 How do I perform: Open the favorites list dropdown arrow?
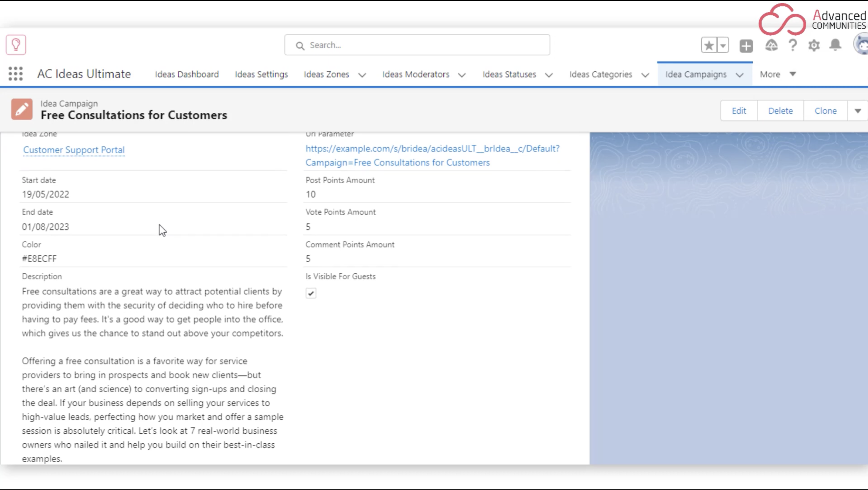(x=723, y=45)
